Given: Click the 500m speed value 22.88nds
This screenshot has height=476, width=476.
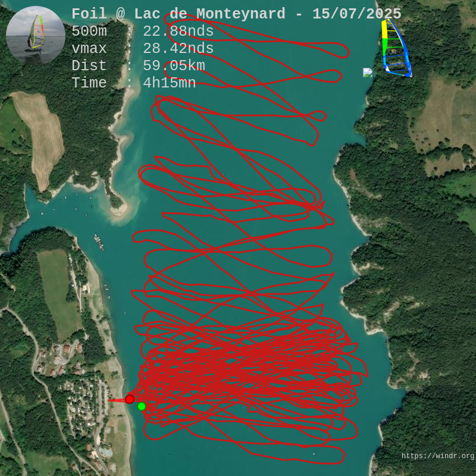Looking at the screenshot, I should pyautogui.click(x=178, y=32).
